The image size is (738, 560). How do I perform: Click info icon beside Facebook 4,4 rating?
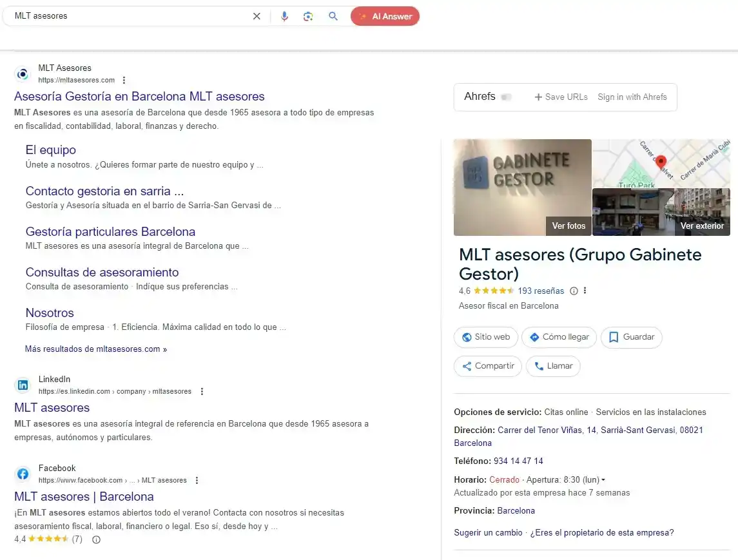(97, 540)
